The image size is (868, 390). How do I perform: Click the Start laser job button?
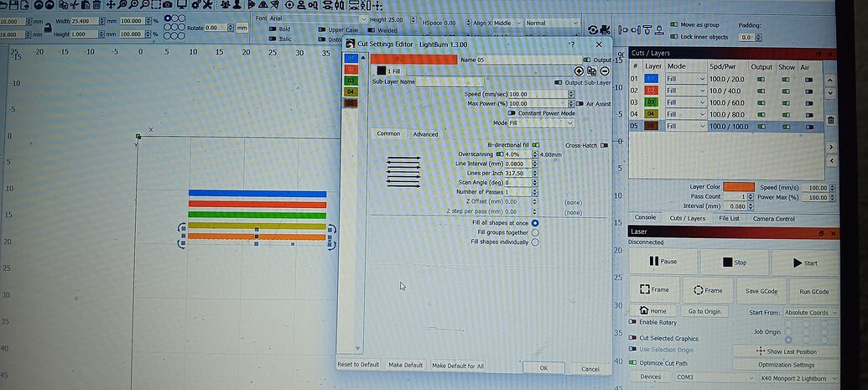[804, 262]
